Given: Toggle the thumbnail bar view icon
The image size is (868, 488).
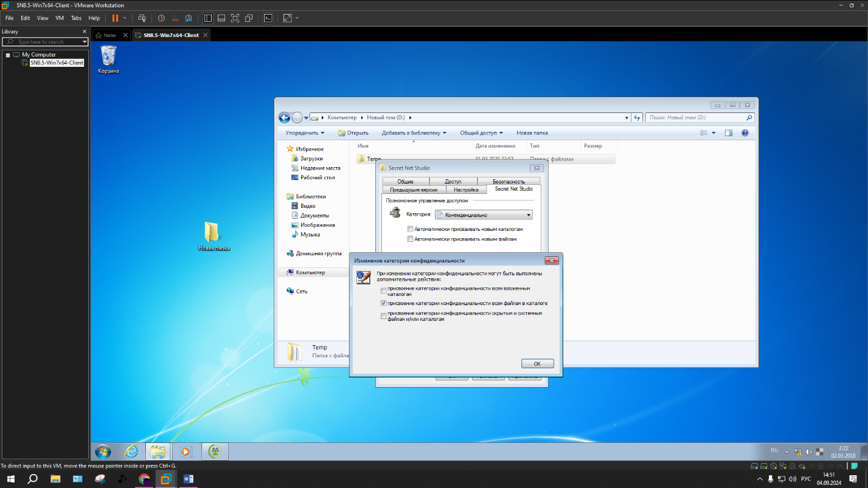Looking at the screenshot, I should (x=221, y=18).
